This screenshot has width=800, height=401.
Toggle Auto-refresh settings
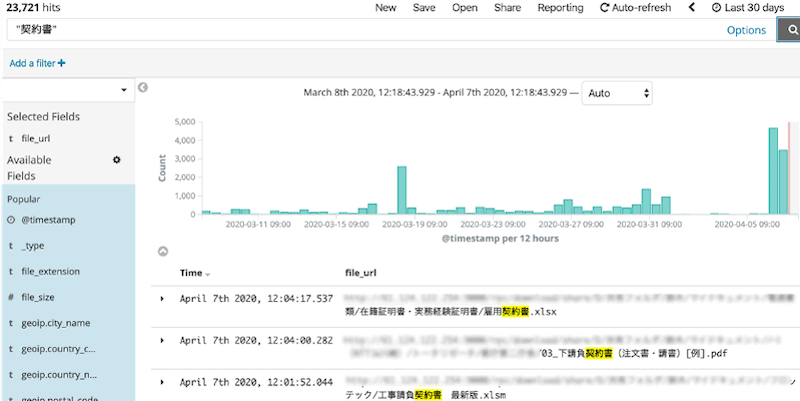635,8
